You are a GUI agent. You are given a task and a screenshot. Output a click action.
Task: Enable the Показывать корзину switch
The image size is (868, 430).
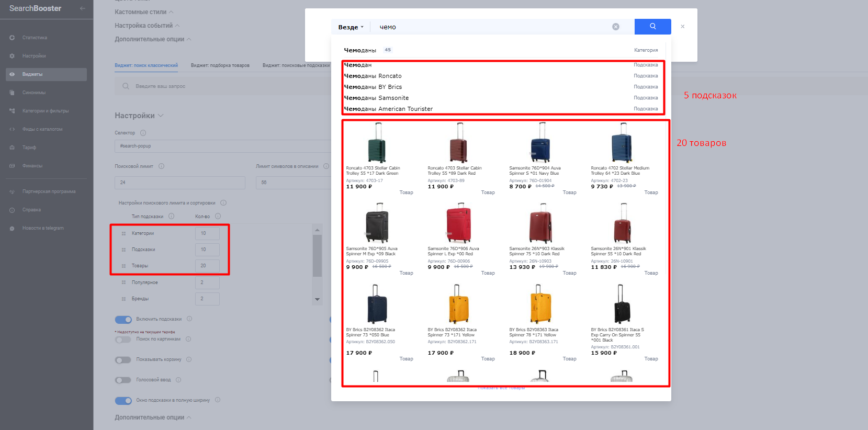[x=123, y=360]
